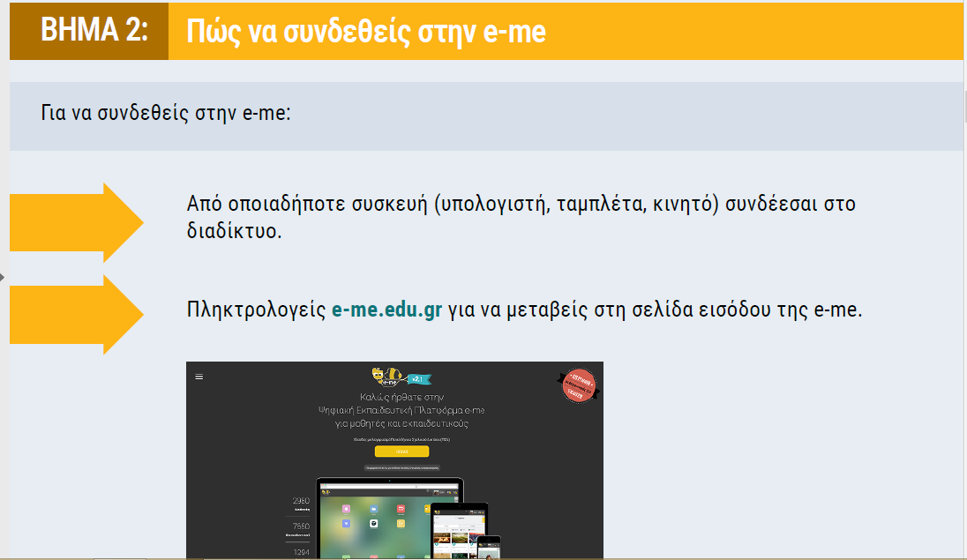Click the red round stamp badge
Image resolution: width=967 pixels, height=560 pixels.
point(579,385)
